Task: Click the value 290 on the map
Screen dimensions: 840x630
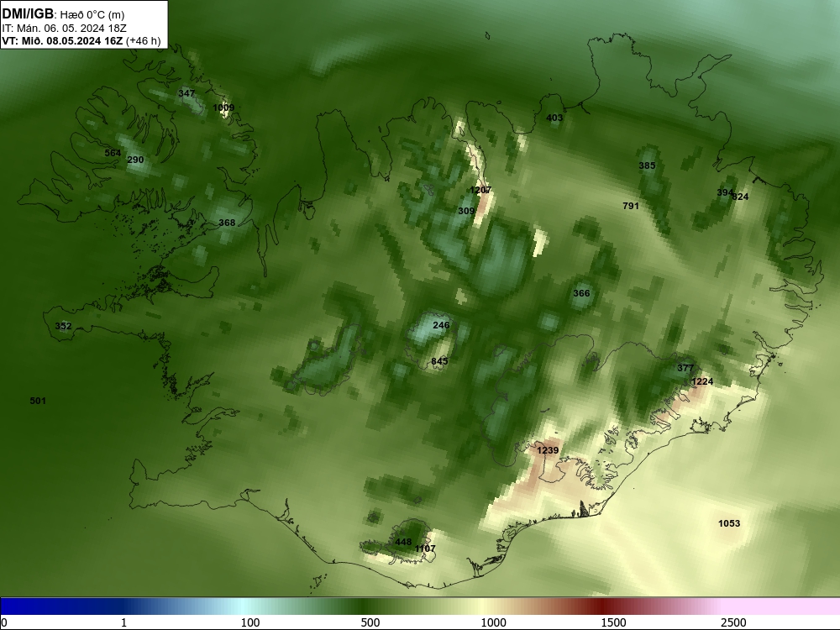Action: (x=135, y=160)
